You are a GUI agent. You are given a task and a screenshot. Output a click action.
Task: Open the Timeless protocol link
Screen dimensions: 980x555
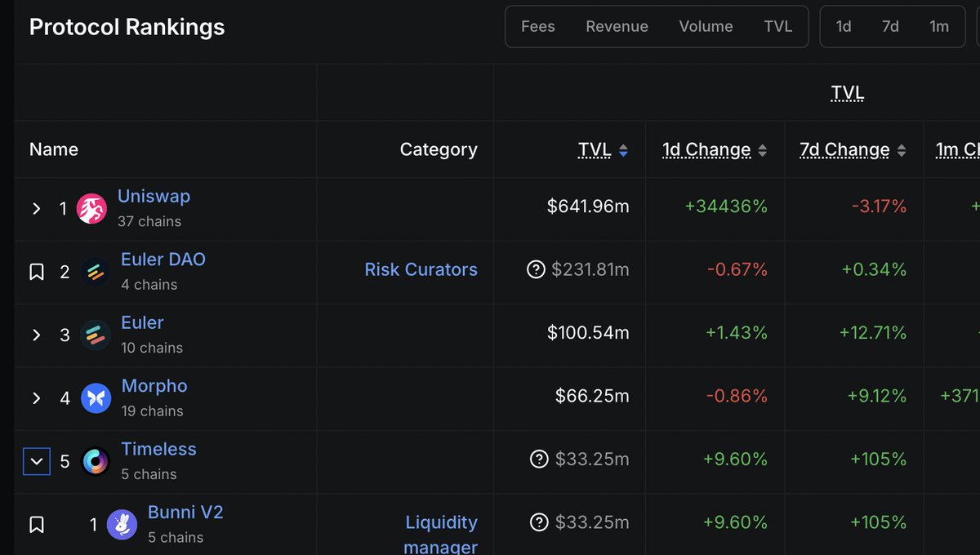click(158, 450)
